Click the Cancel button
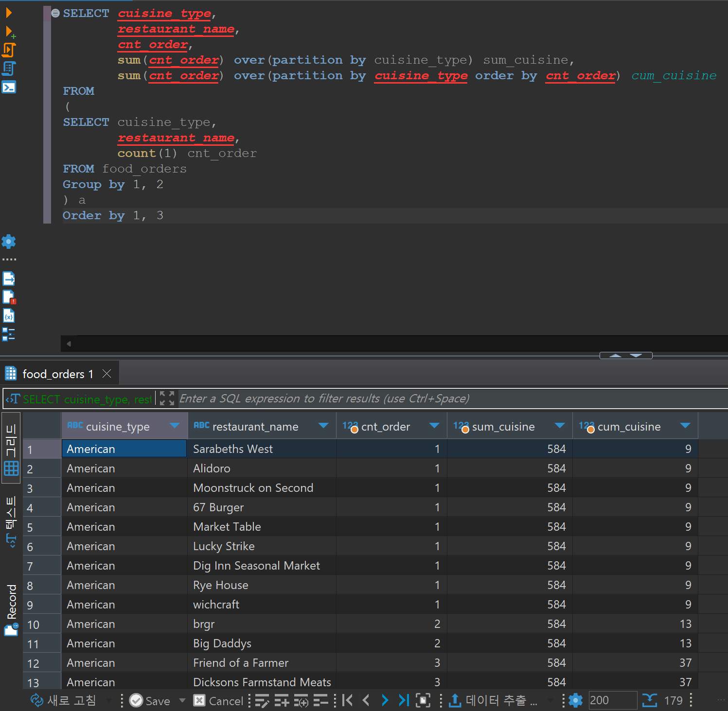 coord(218,700)
